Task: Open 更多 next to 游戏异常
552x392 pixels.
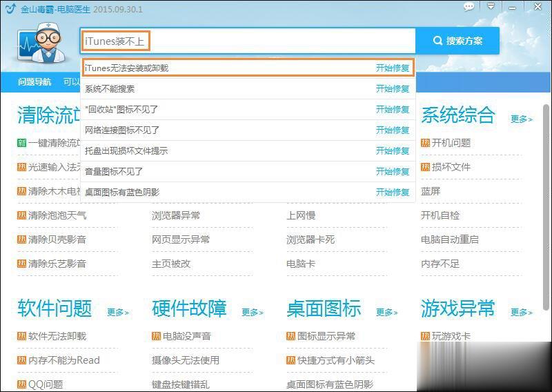Action: coord(522,312)
